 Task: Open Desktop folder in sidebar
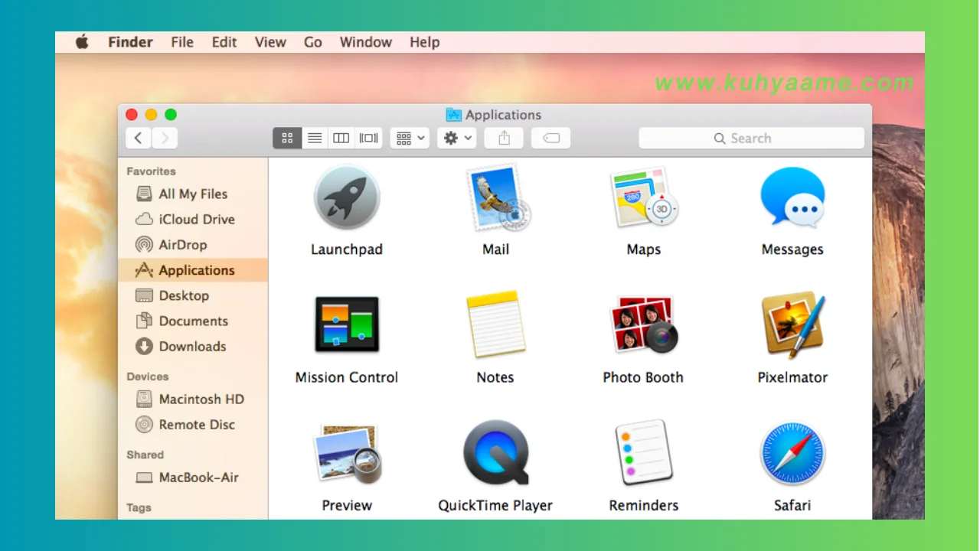pyautogui.click(x=193, y=295)
